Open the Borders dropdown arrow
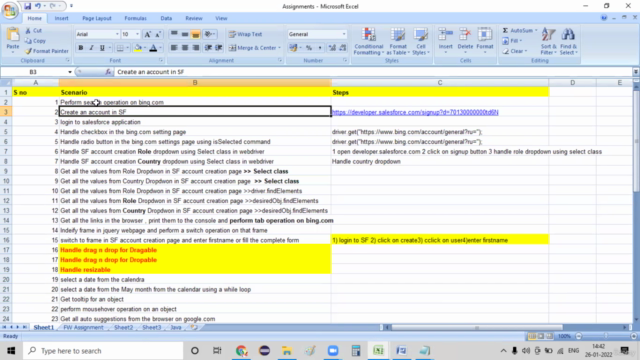The width and height of the screenshot is (640, 360). tap(127, 48)
